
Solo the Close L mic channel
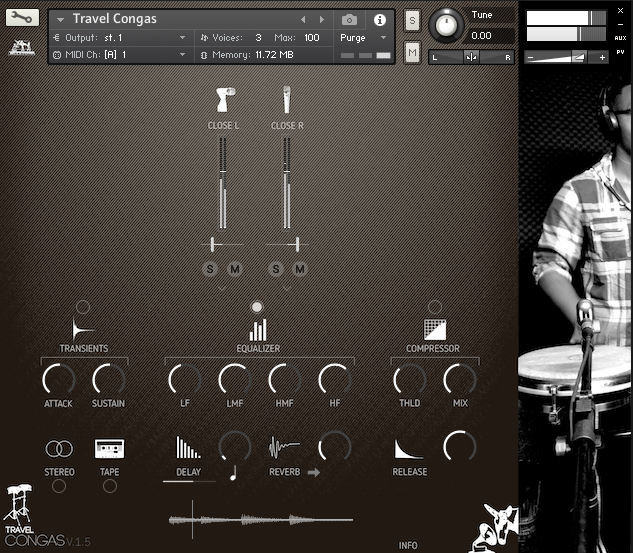210,269
